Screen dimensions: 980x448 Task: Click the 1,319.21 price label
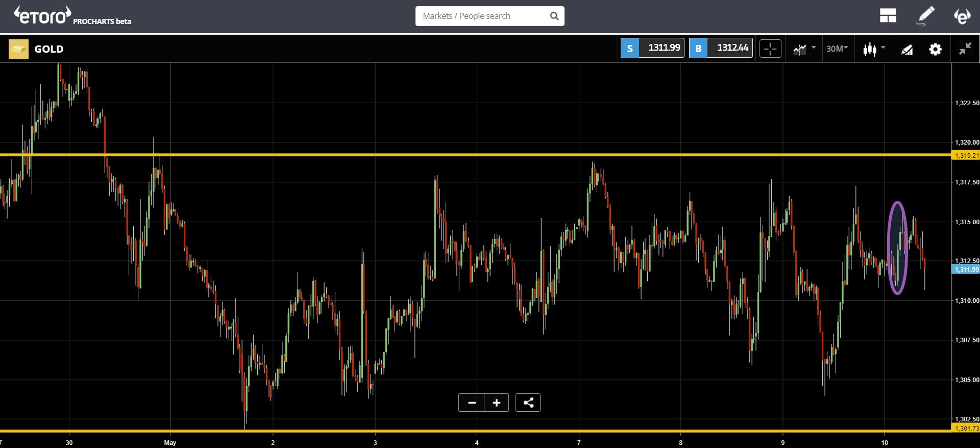[966, 155]
